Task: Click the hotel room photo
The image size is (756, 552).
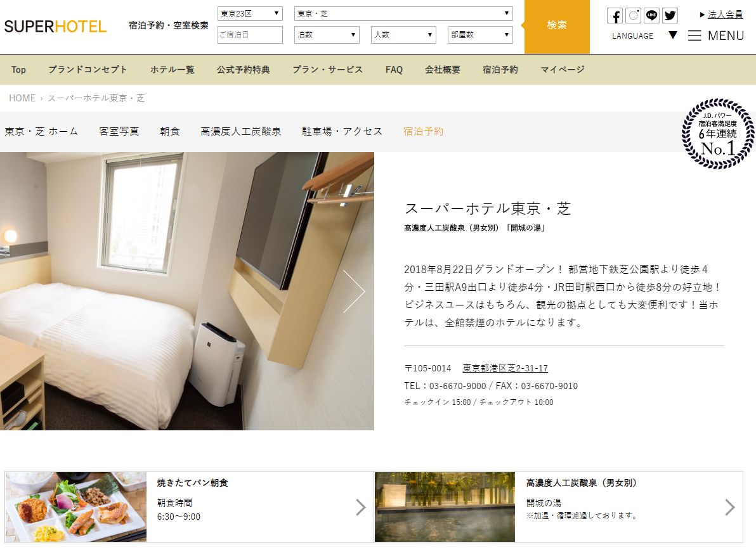Action: 187,291
